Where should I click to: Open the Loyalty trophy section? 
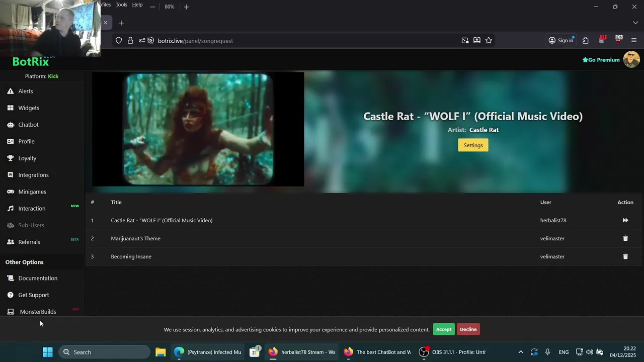tap(27, 158)
